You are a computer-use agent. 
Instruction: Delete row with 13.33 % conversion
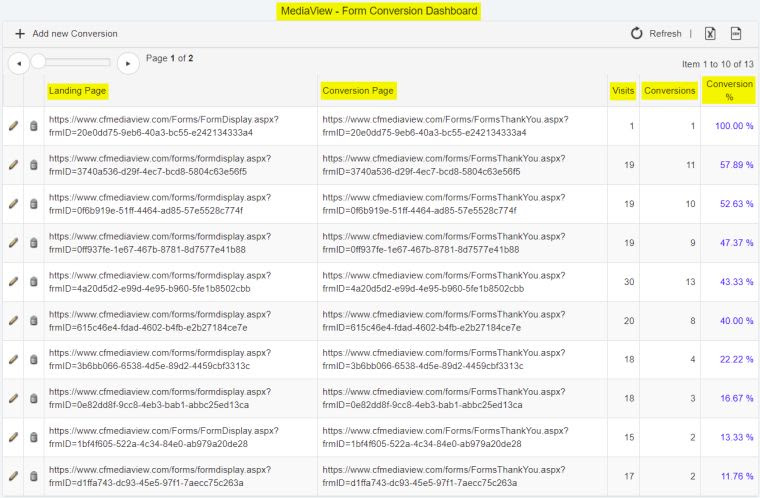tap(34, 437)
